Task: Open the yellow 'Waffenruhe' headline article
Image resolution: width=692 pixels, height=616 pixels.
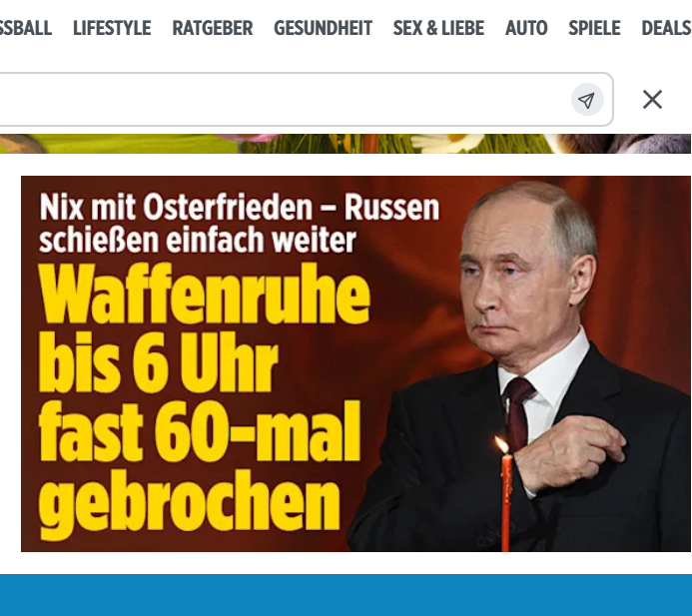Action: point(205,294)
